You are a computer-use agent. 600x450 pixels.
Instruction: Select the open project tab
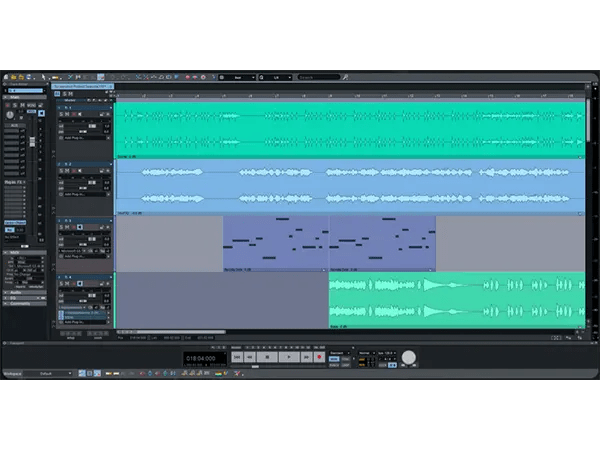click(x=82, y=86)
